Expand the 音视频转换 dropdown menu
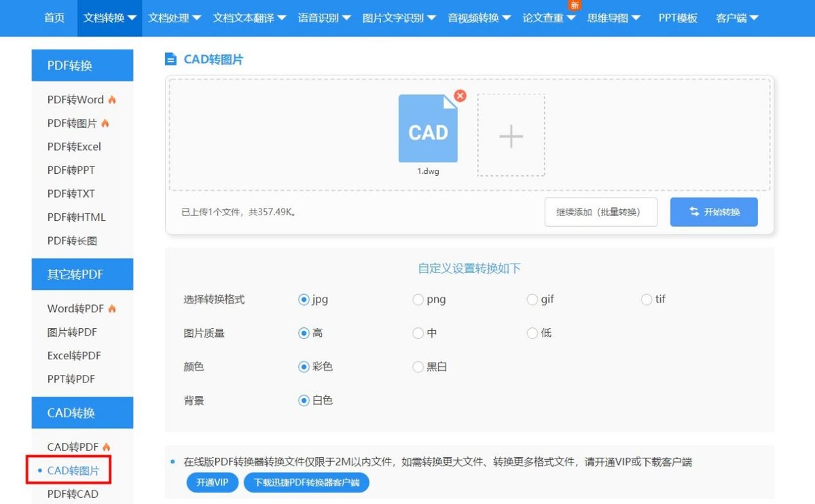Screen dimensions: 815x504 click(479, 18)
